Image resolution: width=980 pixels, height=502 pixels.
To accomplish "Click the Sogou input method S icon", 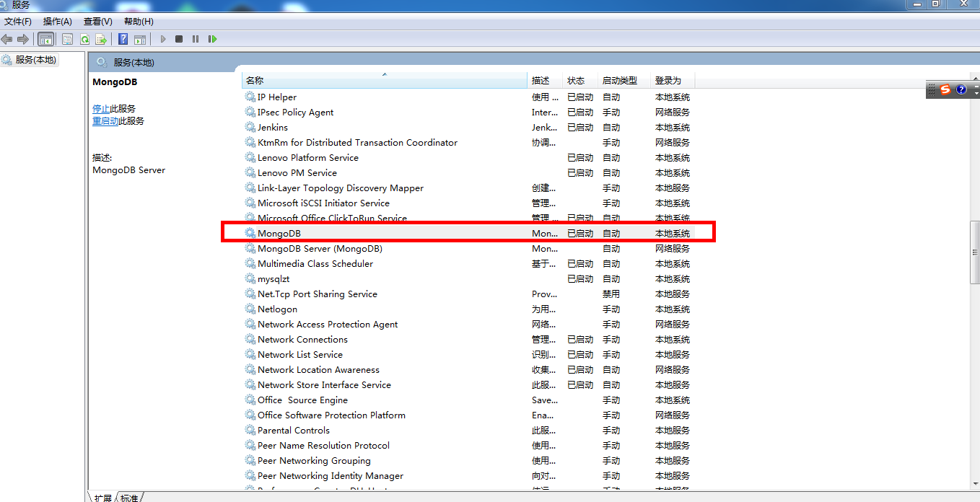I will pyautogui.click(x=945, y=89).
